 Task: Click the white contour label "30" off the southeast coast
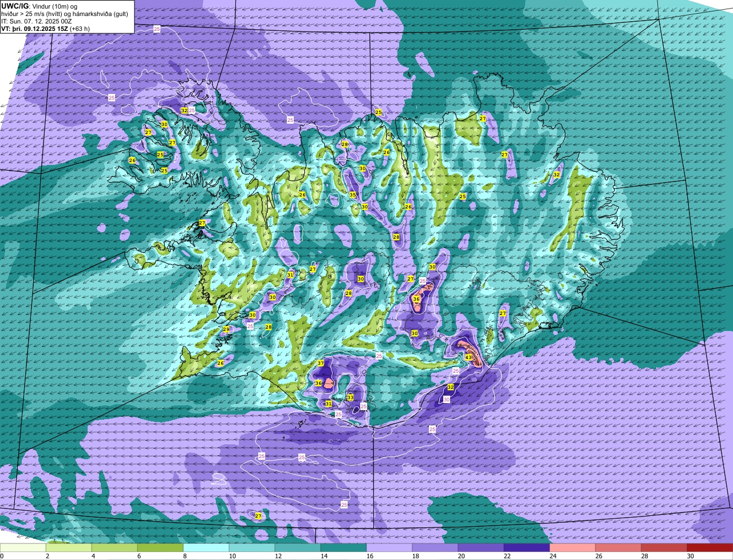tap(446, 399)
